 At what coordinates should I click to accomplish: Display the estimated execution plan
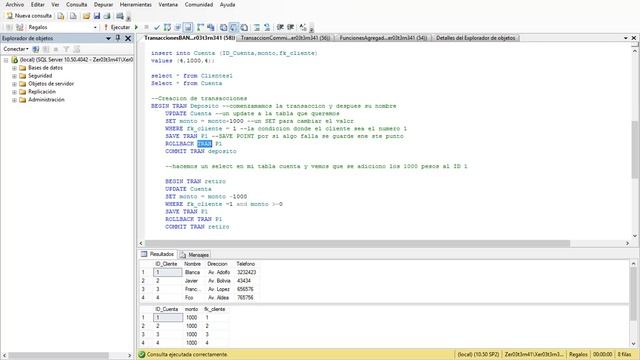(167, 27)
